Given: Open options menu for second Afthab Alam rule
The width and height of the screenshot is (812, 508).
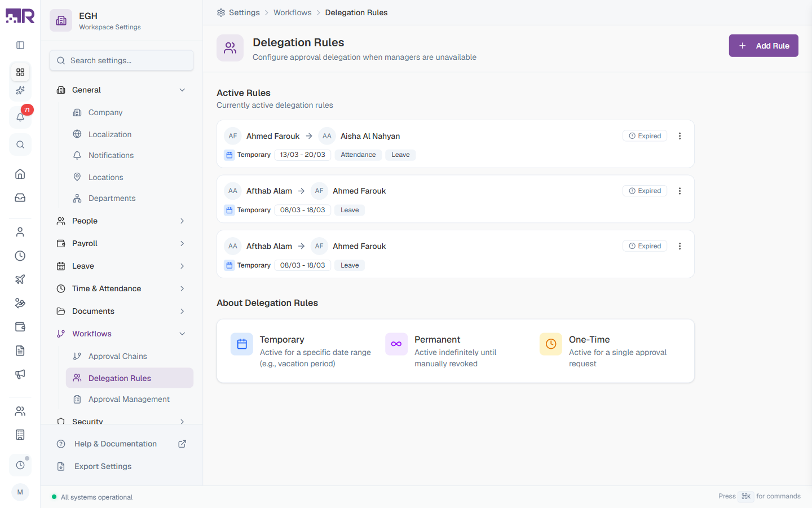Looking at the screenshot, I should (679, 191).
